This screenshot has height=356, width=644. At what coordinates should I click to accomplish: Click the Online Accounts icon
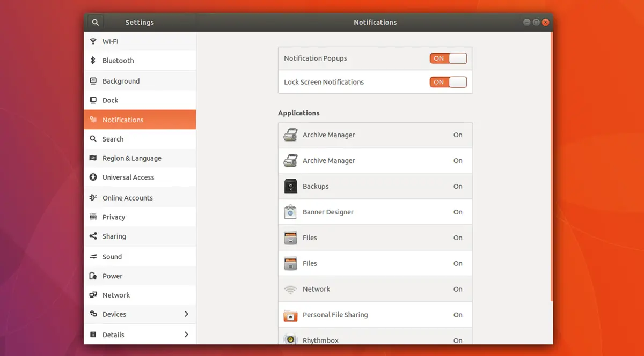93,198
